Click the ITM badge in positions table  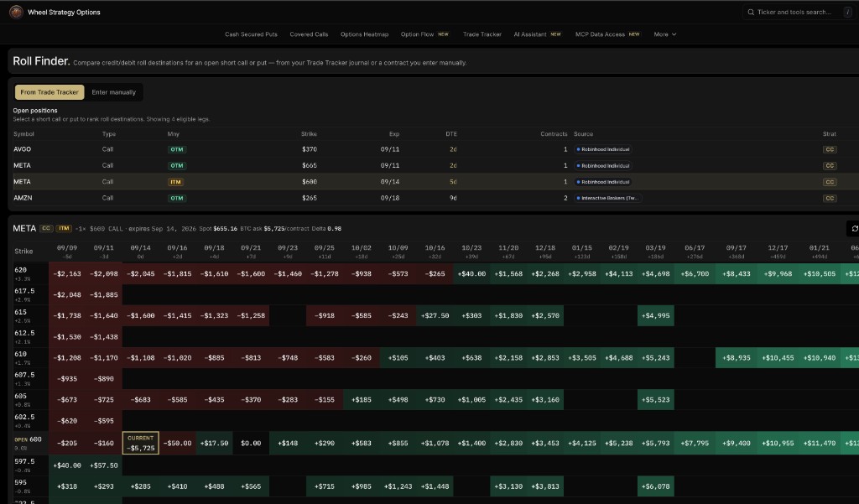(175, 182)
